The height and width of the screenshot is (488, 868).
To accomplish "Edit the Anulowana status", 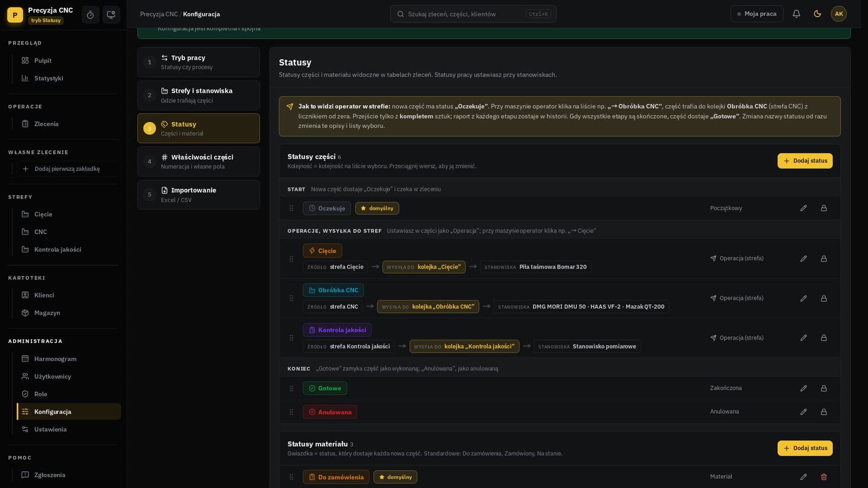I will click(x=803, y=412).
